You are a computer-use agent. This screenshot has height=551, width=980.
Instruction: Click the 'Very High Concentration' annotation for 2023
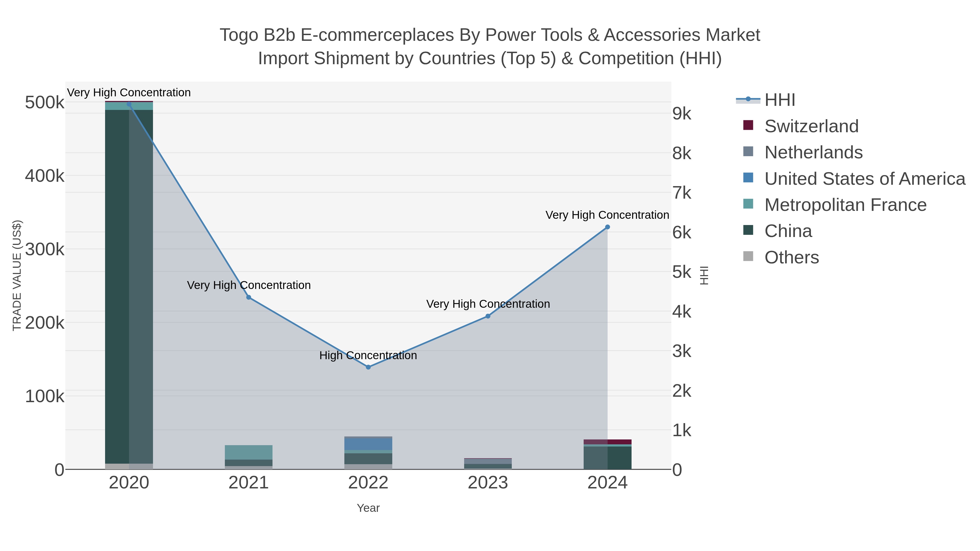[x=488, y=304]
